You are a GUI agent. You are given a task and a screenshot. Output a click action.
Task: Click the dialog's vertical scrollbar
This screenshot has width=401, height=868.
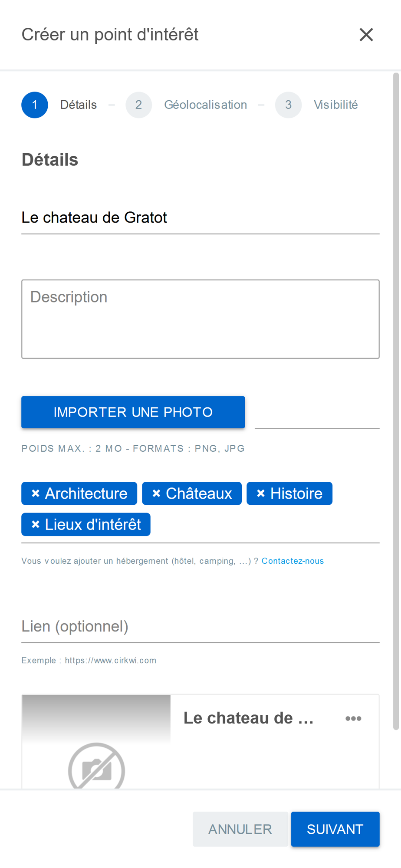396,401
